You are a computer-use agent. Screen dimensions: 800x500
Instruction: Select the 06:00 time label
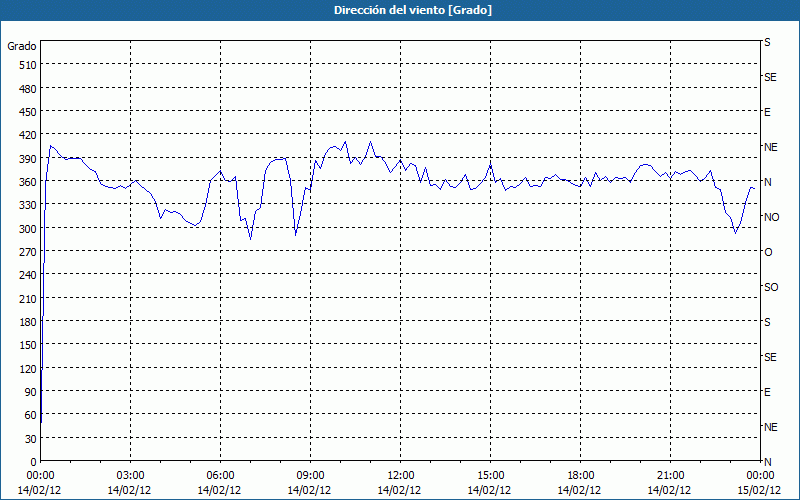pos(220,476)
